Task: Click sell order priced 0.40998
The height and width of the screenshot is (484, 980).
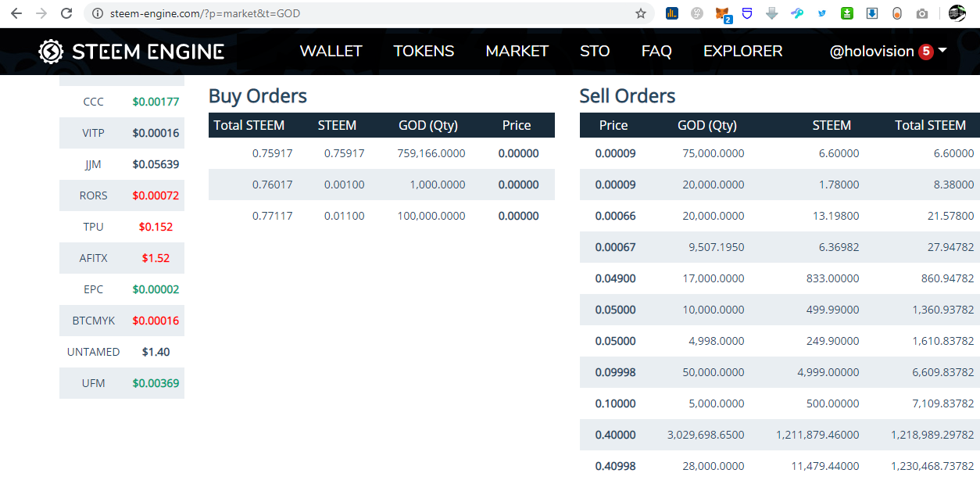Action: 780,466
